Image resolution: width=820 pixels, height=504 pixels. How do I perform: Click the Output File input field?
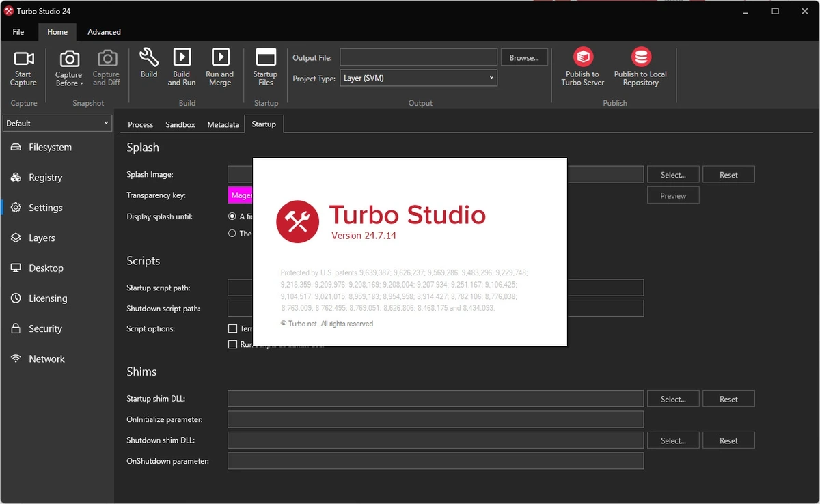(x=418, y=57)
